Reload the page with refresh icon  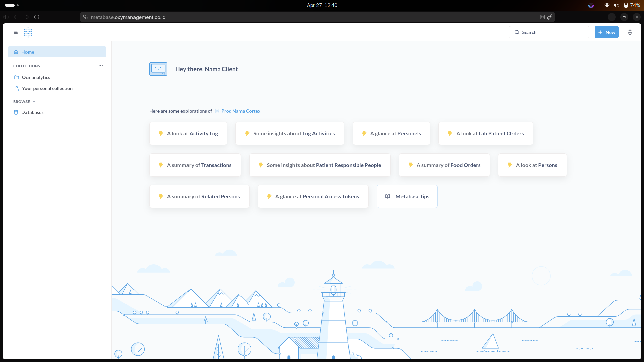click(x=37, y=17)
